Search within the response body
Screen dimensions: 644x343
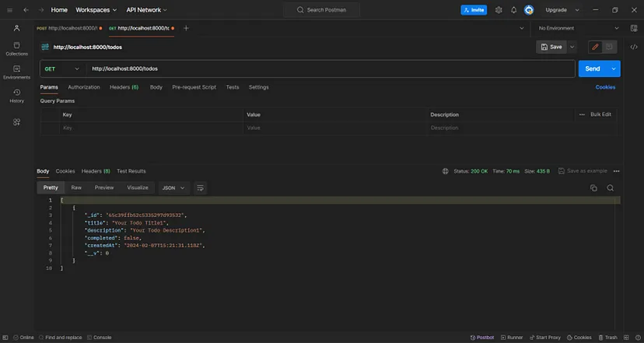coord(611,187)
